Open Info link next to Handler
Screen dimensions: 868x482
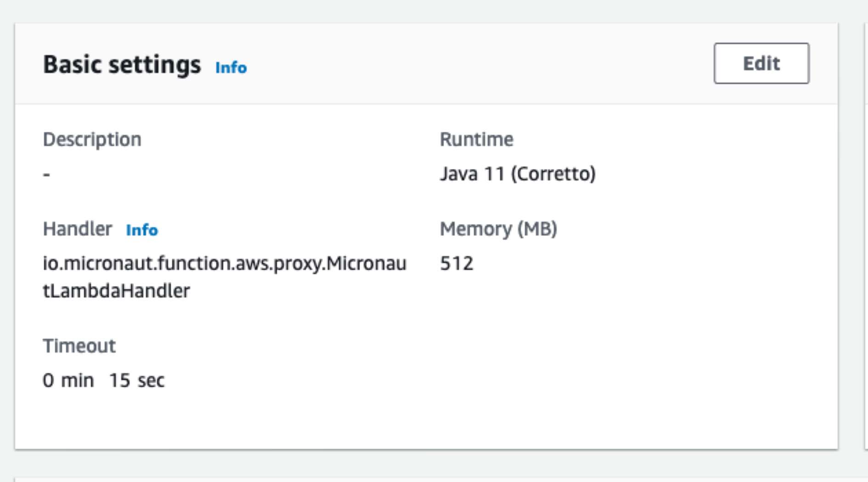point(142,230)
